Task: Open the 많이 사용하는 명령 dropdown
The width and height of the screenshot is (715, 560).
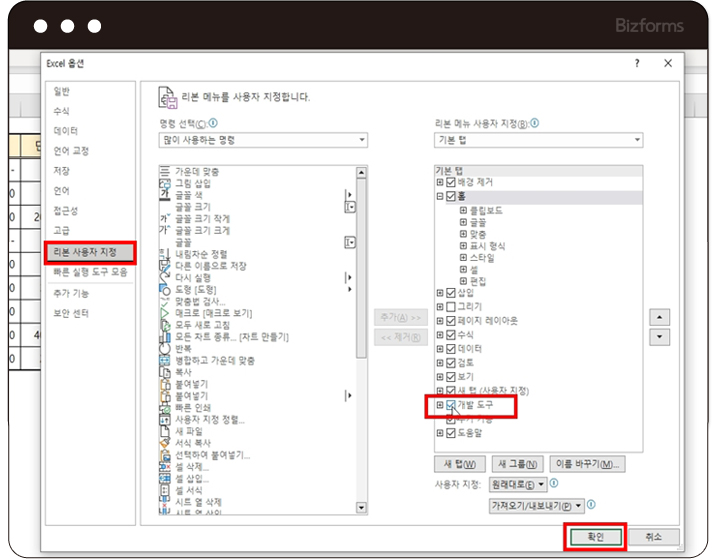Action: 263,140
